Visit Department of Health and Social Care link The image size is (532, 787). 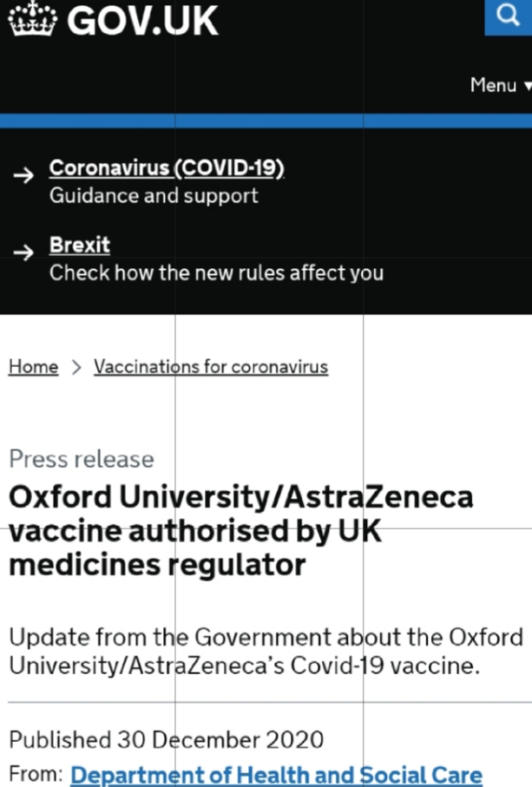[x=276, y=775]
